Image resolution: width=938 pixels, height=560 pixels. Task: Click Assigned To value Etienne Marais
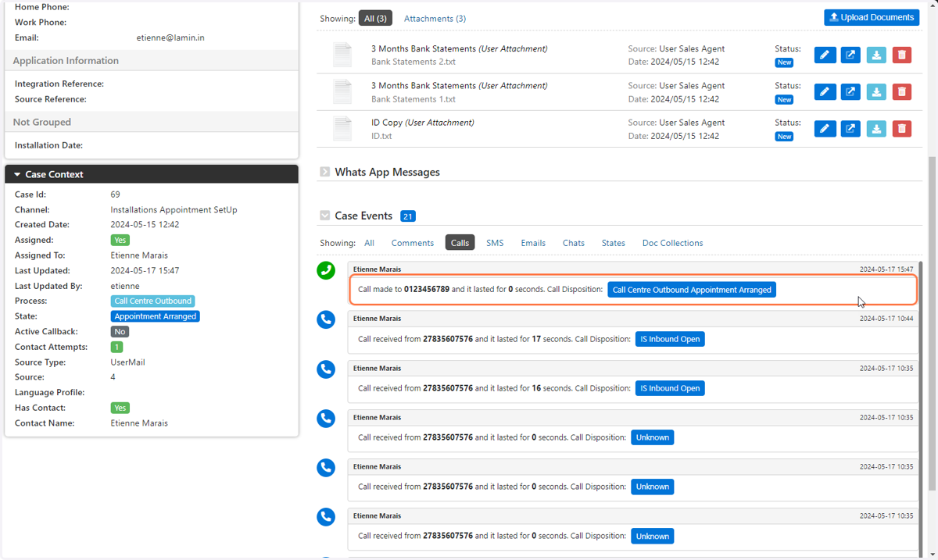point(139,255)
